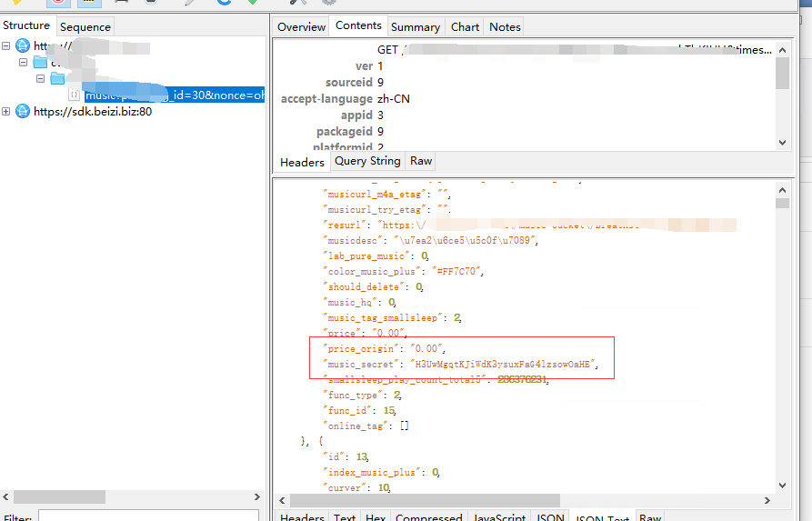Open the Notes tab
The width and height of the screenshot is (812, 521).
click(x=505, y=27)
